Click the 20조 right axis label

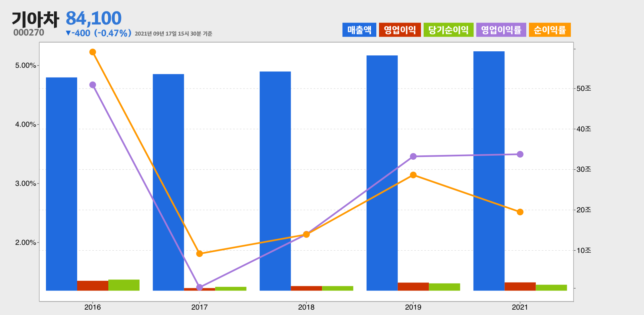[584, 210]
